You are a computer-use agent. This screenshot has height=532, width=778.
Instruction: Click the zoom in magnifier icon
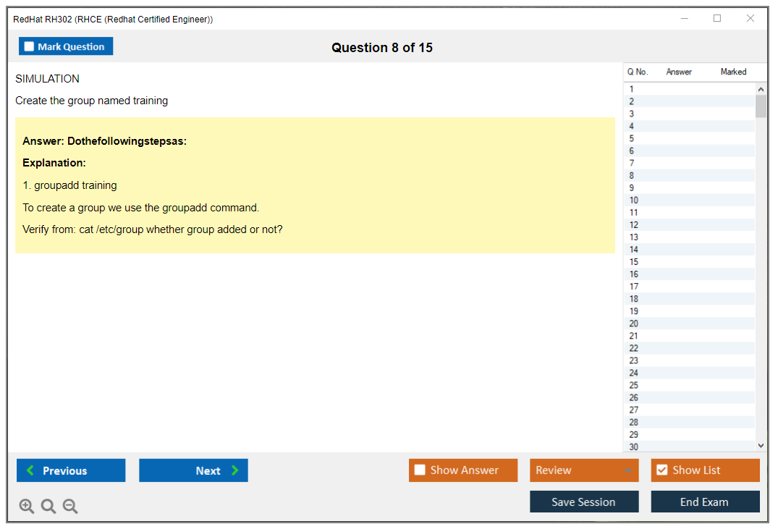[27, 507]
